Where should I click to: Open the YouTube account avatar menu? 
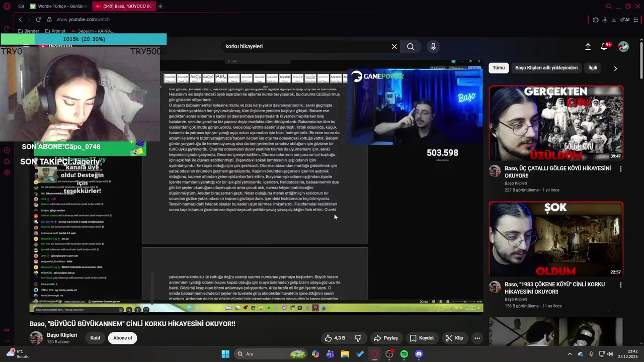623,46
